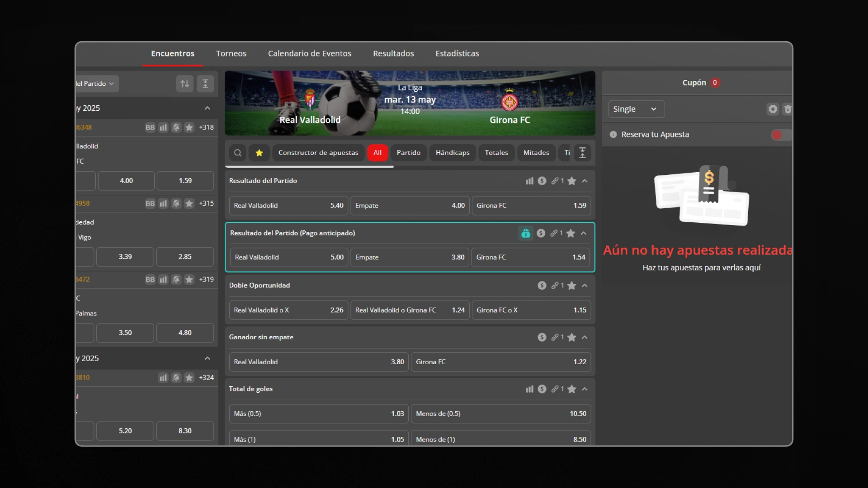The height and width of the screenshot is (488, 868).
Task: Toggle notification bell for +319 match
Action: tap(176, 280)
